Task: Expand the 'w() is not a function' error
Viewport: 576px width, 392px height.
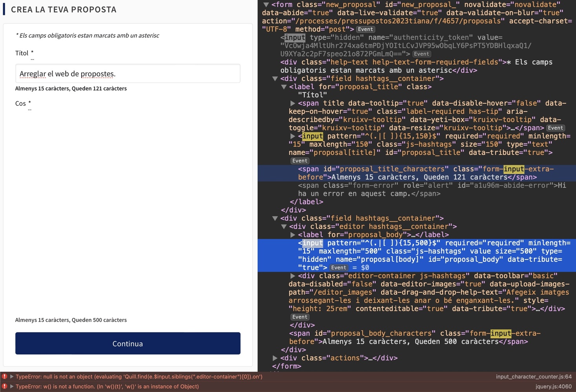Action: pyautogui.click(x=12, y=387)
